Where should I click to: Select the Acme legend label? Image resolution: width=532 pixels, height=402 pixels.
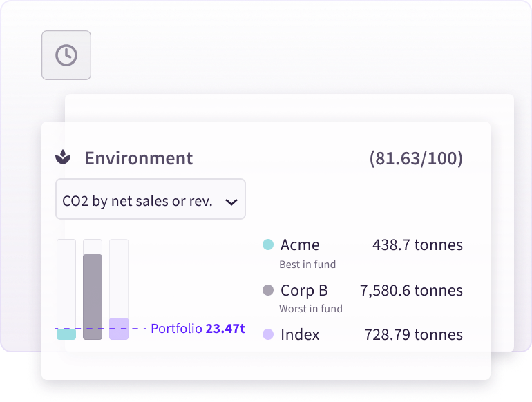click(x=300, y=245)
